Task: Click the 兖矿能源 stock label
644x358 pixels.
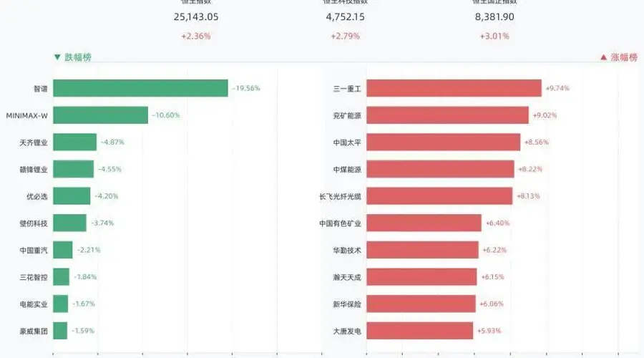Action: pos(347,115)
